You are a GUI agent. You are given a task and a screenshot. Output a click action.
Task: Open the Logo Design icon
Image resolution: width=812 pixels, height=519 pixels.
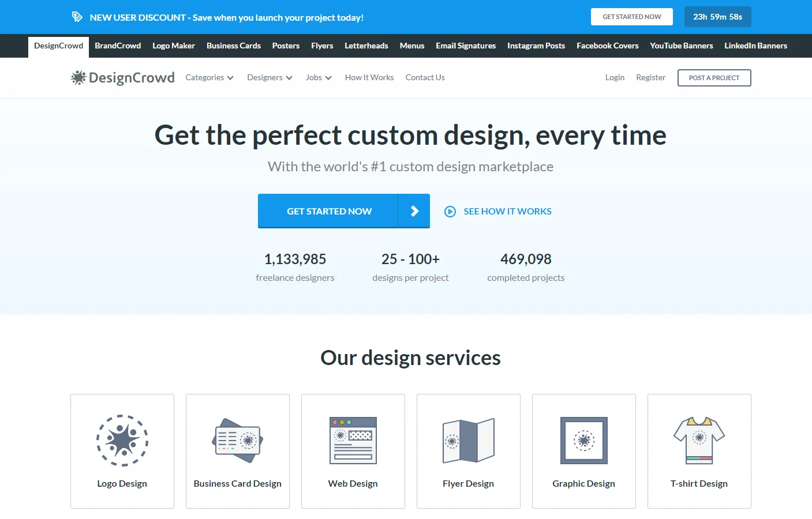click(122, 440)
